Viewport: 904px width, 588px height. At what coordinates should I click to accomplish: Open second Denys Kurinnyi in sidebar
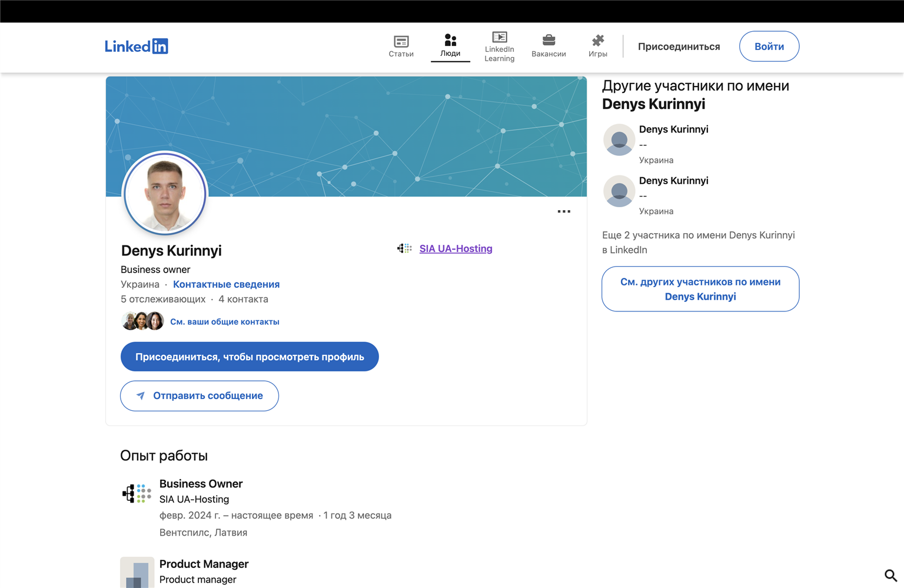[x=673, y=180]
